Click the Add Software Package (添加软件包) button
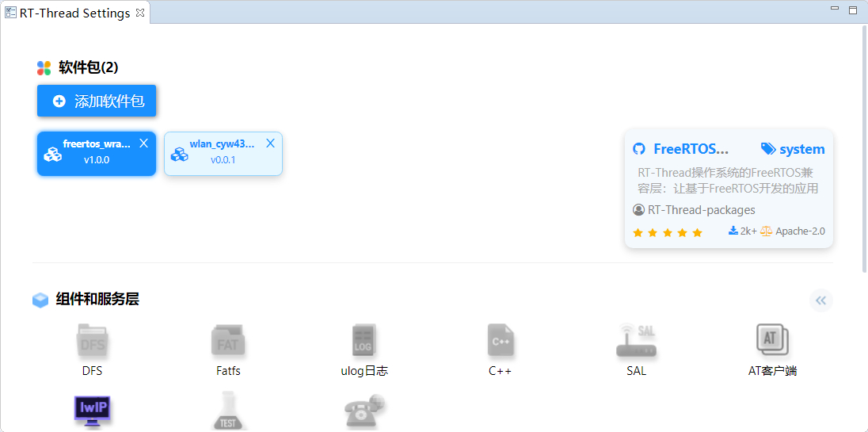Screen dimensions: 868x432 (97, 101)
